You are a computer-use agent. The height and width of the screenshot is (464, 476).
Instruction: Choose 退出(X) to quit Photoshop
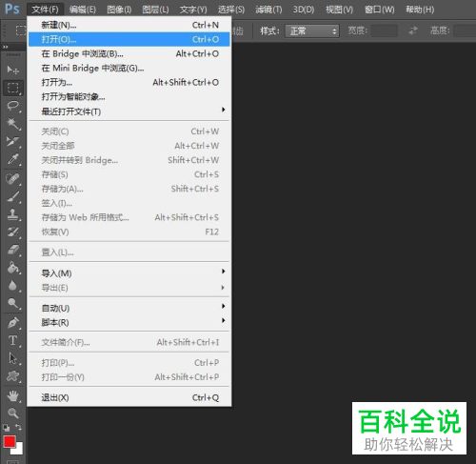tap(129, 397)
